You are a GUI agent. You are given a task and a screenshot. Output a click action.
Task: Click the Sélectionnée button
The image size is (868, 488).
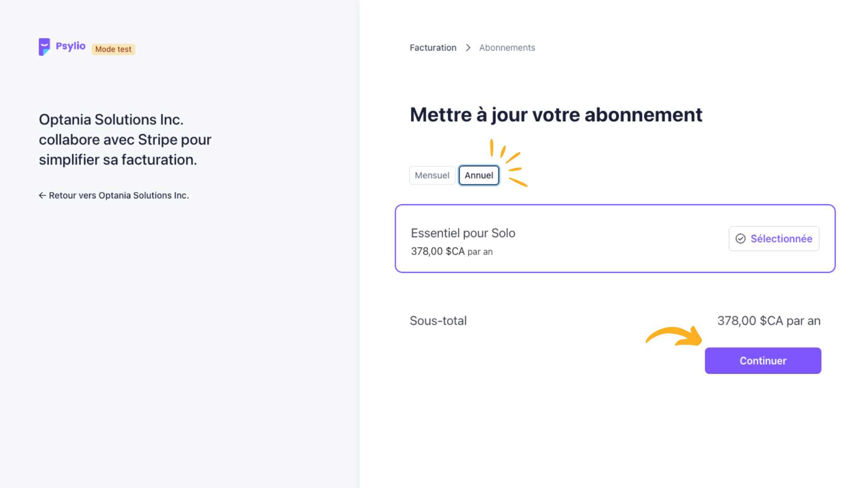[774, 239]
